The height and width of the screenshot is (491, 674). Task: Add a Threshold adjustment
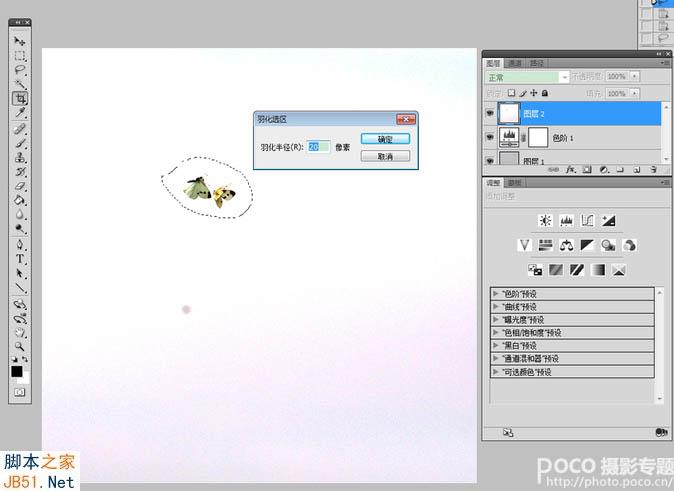click(x=577, y=270)
